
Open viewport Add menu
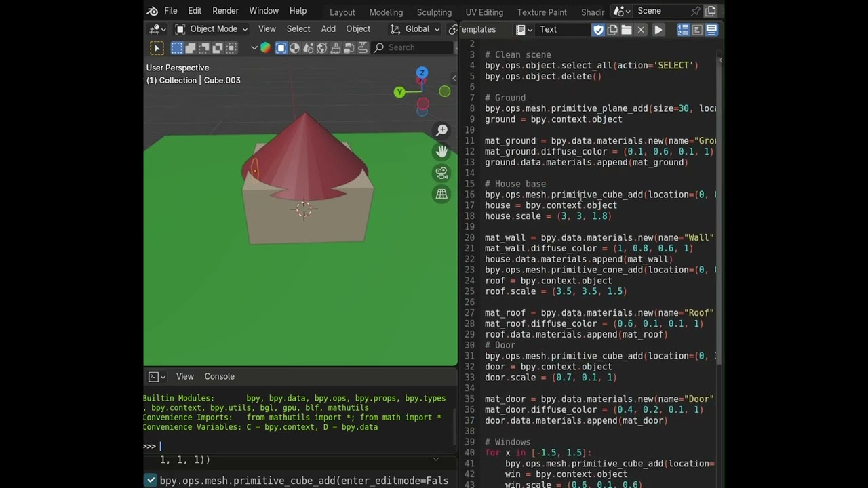point(328,29)
